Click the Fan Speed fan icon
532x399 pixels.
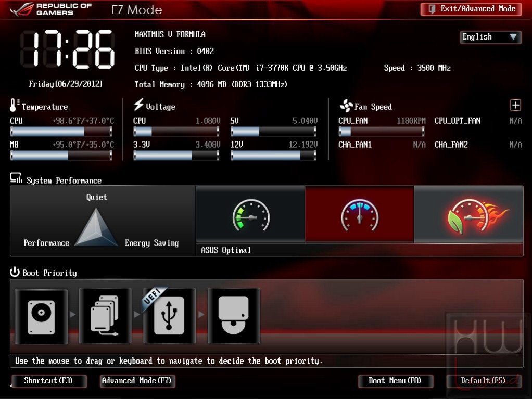pyautogui.click(x=346, y=106)
